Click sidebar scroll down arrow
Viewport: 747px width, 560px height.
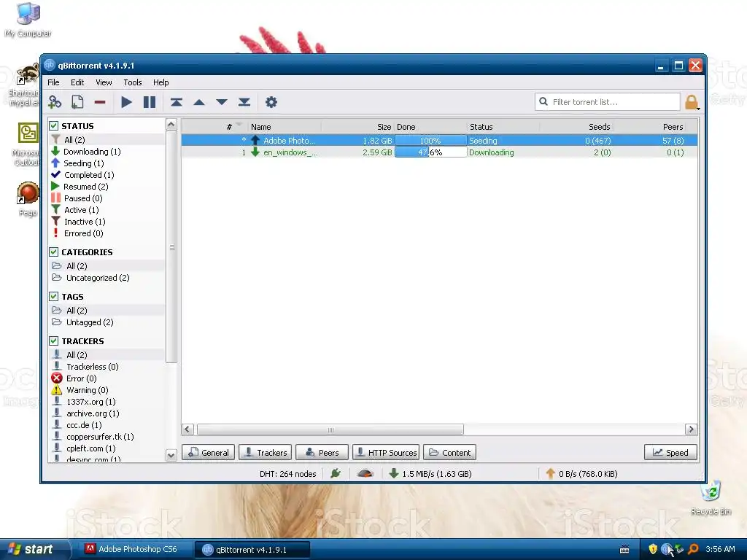pos(171,455)
